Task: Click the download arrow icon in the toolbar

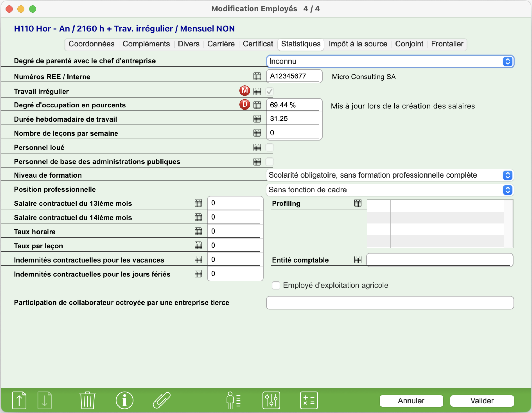Action: 45,400
